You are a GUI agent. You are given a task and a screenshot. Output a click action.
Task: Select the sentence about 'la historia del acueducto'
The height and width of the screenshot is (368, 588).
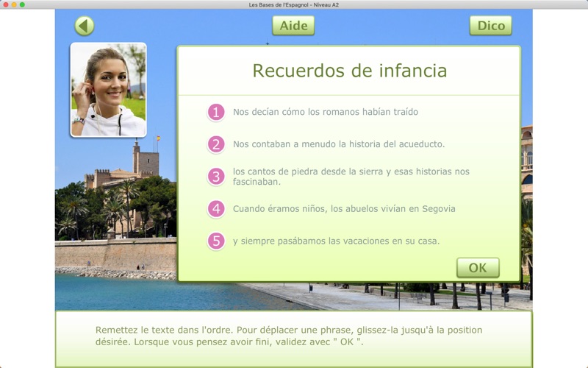point(339,144)
